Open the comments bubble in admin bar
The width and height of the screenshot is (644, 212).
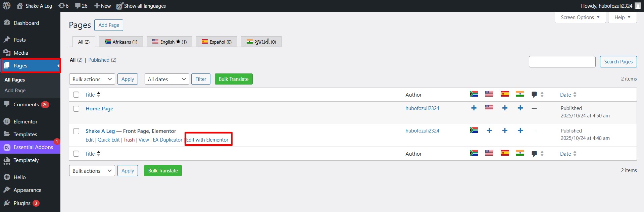[81, 6]
